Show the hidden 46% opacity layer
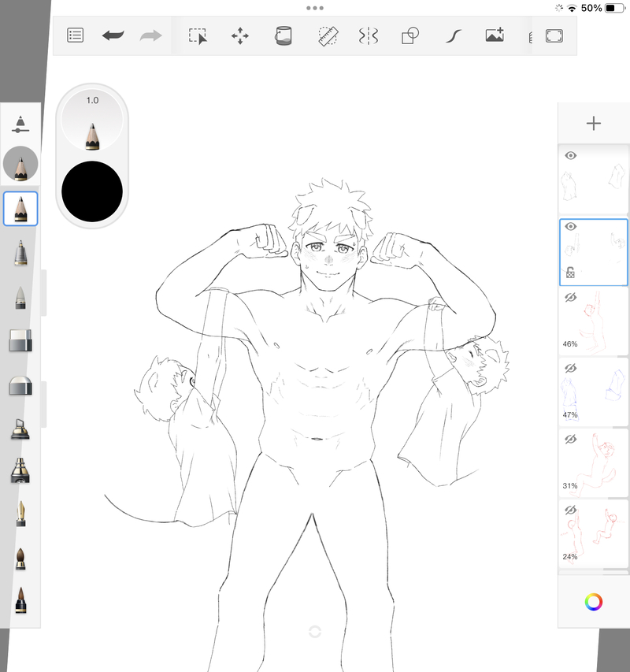 point(570,298)
